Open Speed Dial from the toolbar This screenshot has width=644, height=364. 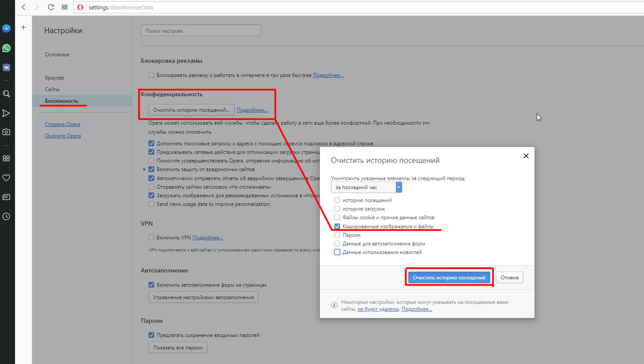click(x=64, y=7)
